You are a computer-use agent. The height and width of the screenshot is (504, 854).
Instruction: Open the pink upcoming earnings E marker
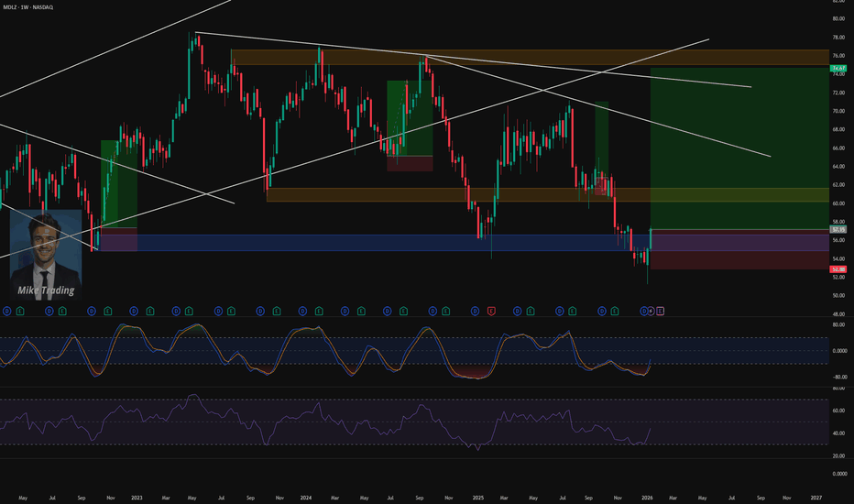(x=660, y=312)
